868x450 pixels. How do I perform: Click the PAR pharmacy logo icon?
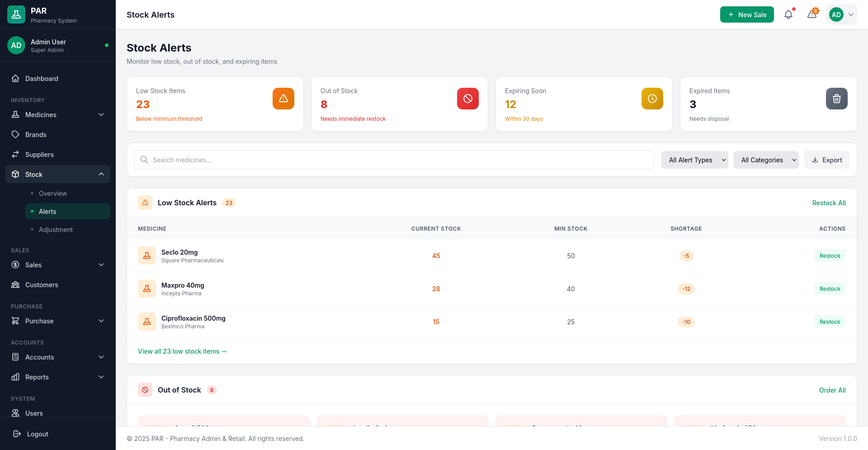(16, 14)
